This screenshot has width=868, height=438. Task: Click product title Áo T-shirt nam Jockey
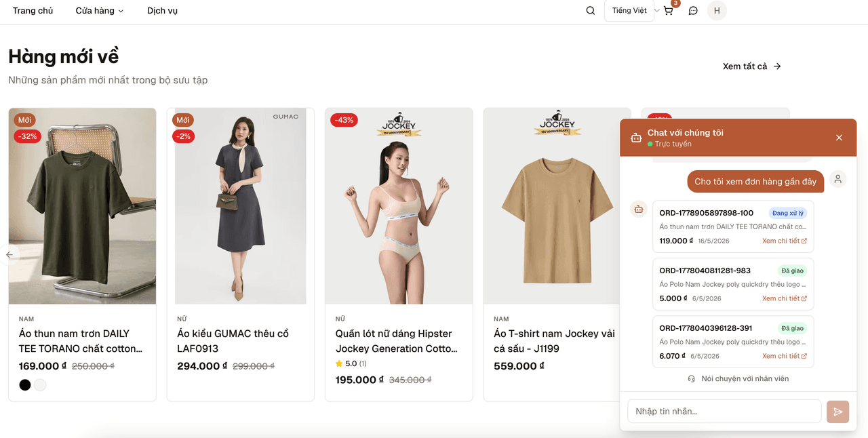tap(554, 341)
